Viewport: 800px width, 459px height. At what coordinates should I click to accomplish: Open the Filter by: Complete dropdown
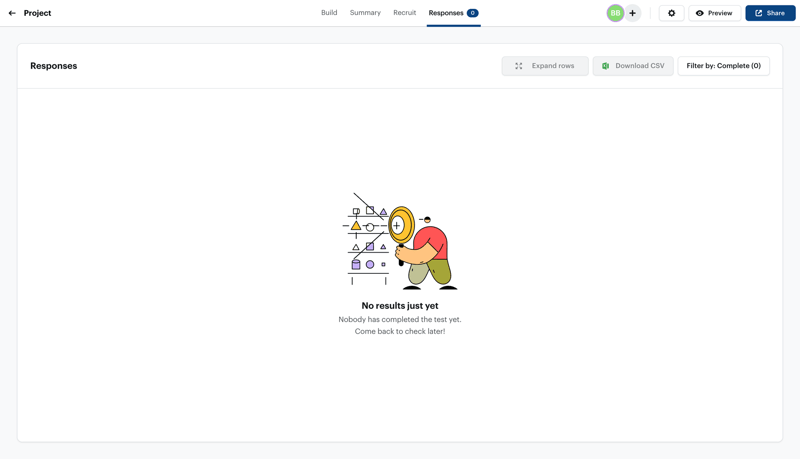point(723,66)
